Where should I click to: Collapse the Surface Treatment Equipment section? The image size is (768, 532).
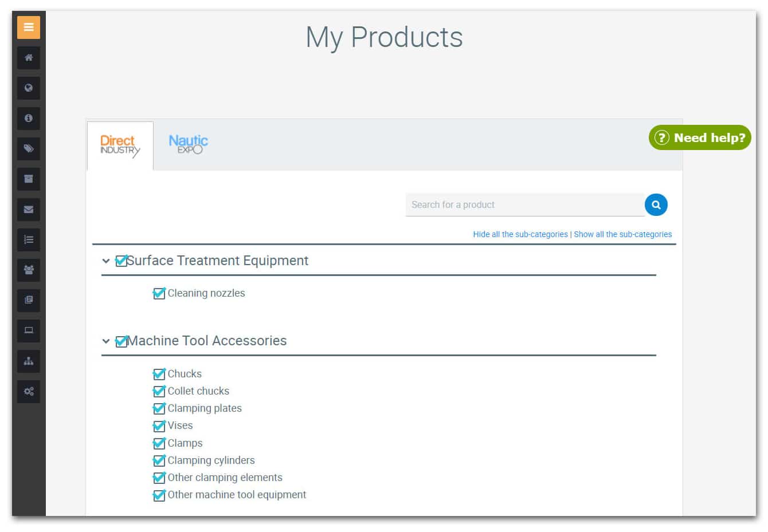[x=106, y=261]
